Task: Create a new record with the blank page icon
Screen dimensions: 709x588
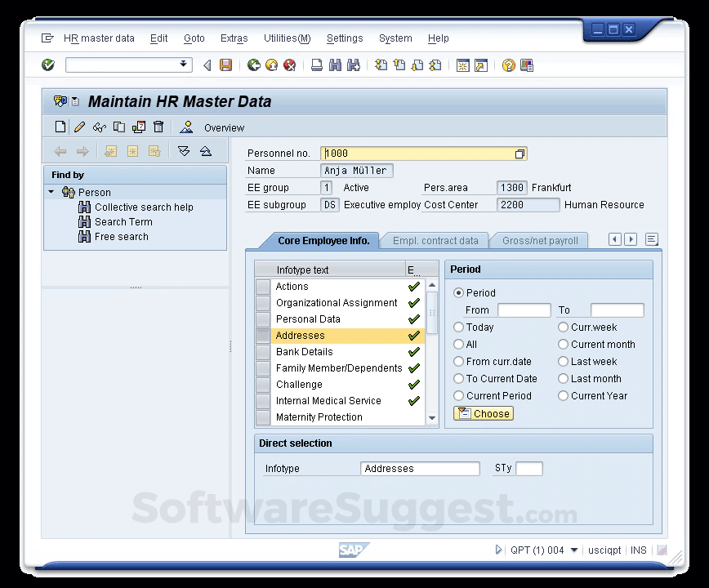Action: click(x=60, y=127)
